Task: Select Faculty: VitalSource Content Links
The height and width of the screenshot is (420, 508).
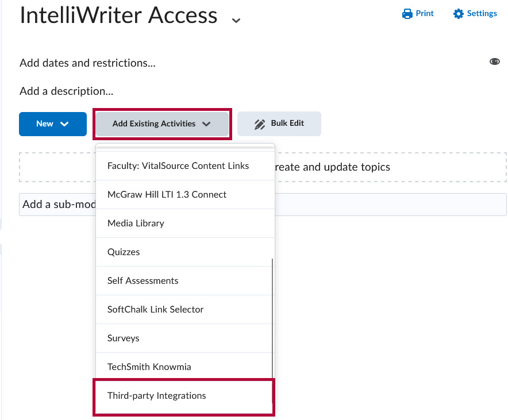Action: coord(178,165)
